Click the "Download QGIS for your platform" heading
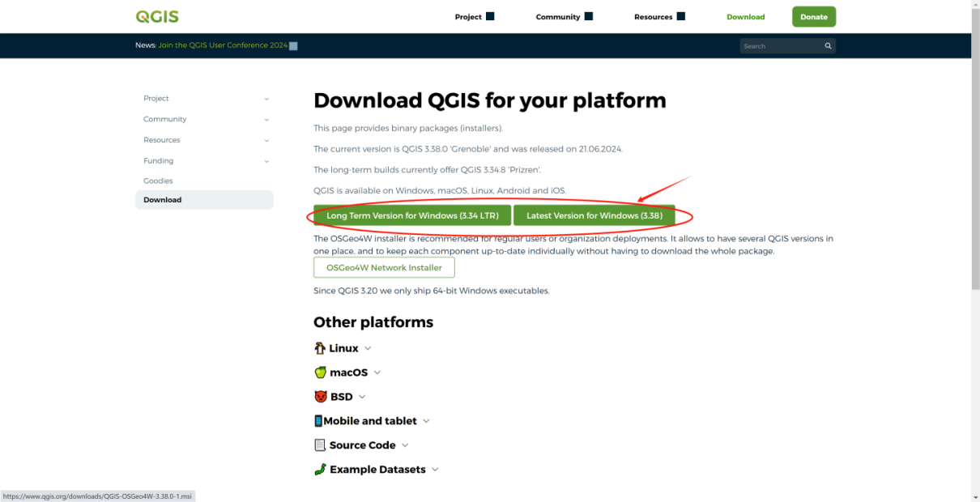The height and width of the screenshot is (502, 980). 490,100
